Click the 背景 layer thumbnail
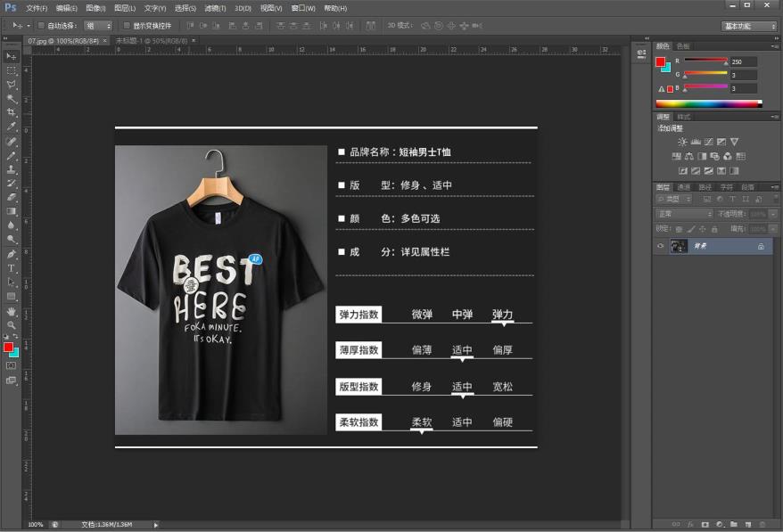The image size is (783, 532). 679,246
